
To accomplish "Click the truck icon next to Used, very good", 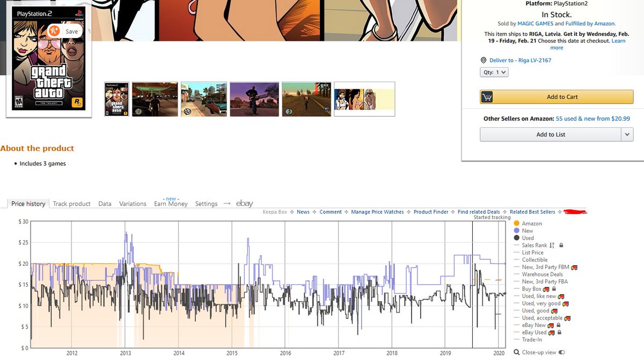I will coord(565,303).
